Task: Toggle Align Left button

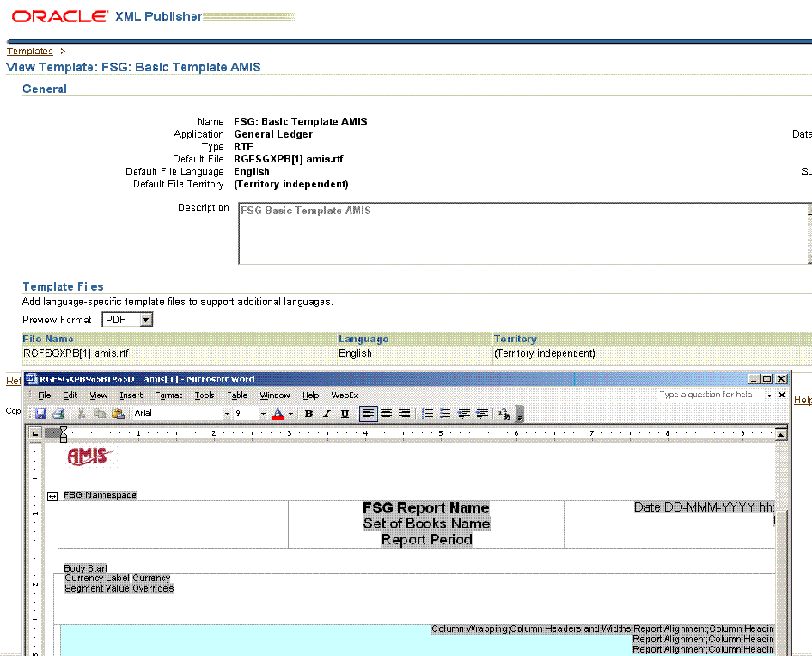Action: point(368,414)
